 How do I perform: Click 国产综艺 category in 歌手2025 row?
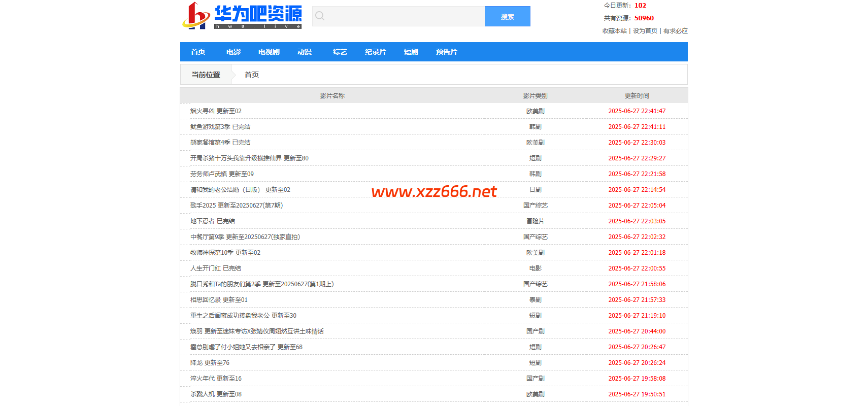pyautogui.click(x=536, y=206)
